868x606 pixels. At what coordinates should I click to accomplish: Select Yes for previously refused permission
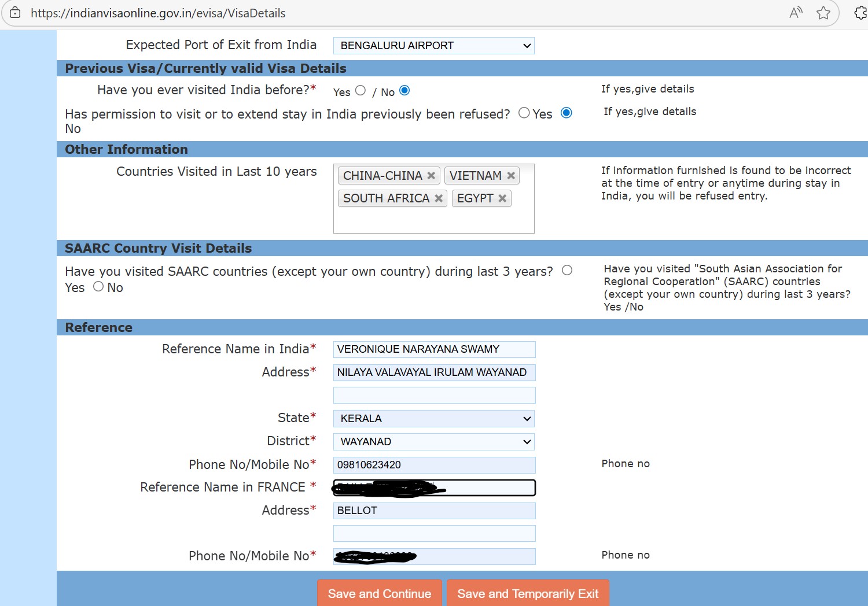click(x=524, y=113)
